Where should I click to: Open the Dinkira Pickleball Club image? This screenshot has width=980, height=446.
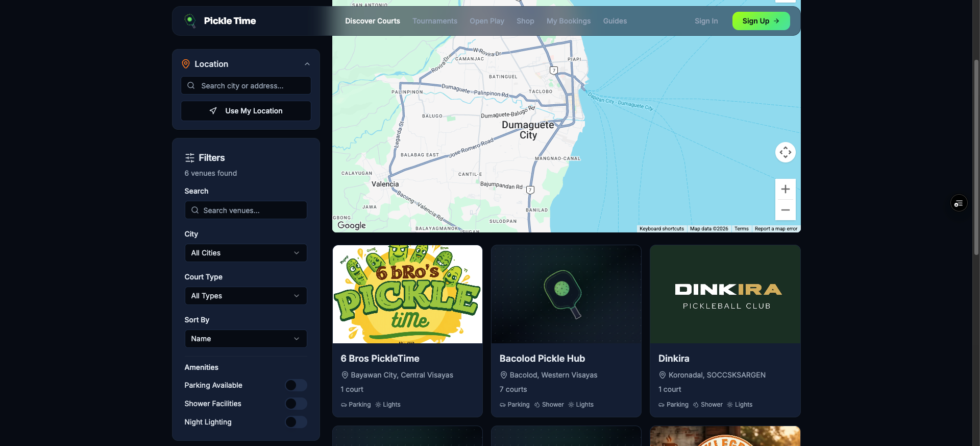(725, 294)
